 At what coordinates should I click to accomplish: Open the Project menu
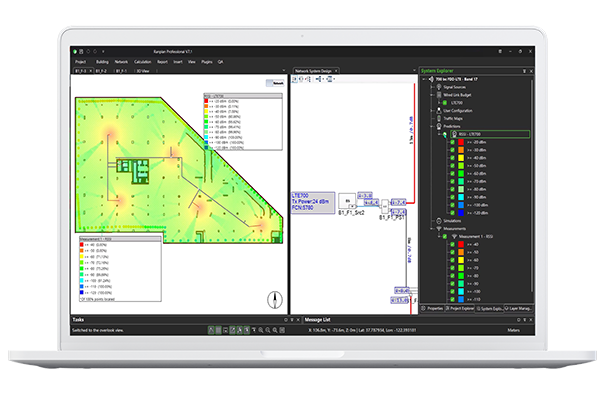[81, 62]
